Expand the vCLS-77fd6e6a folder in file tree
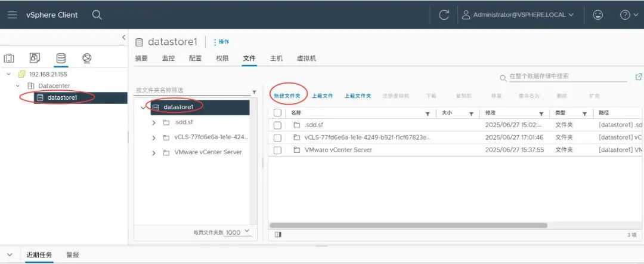Screen dimensions: 644x264 point(154,137)
